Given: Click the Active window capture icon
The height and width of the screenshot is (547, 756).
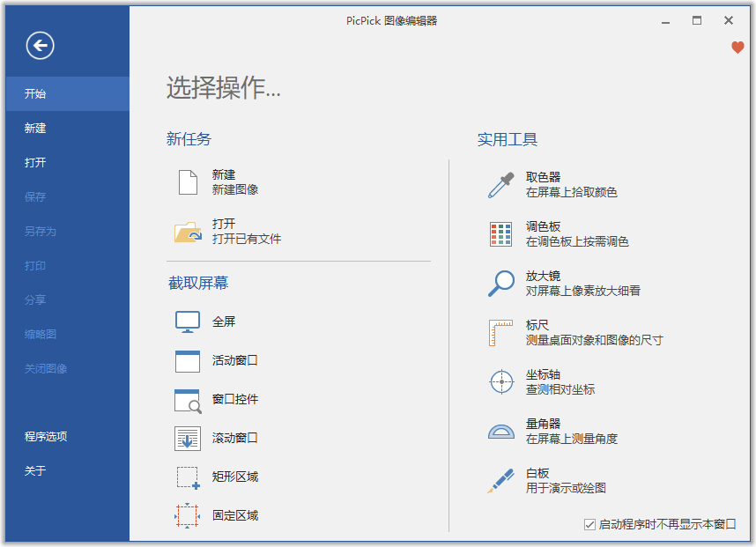Looking at the screenshot, I should [188, 361].
